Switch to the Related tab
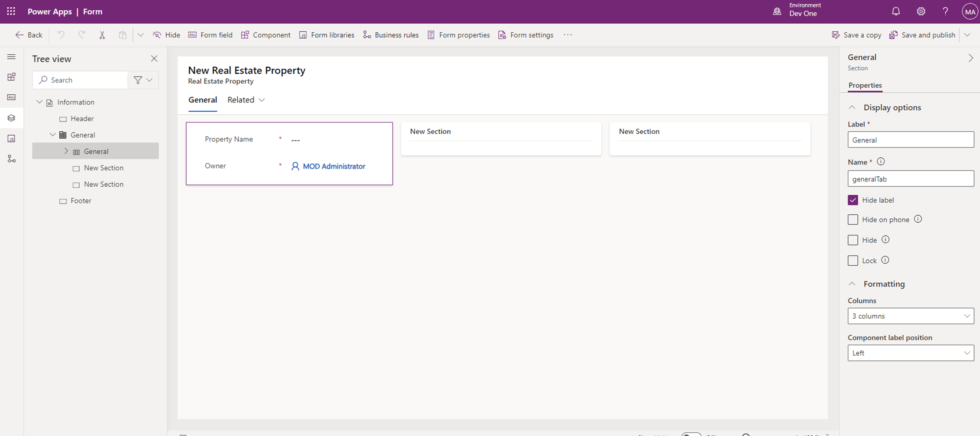The image size is (980, 436). point(240,99)
